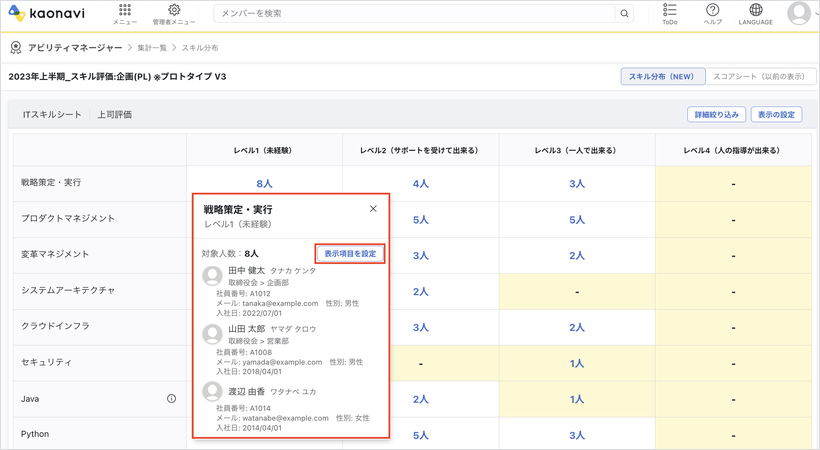The image size is (820, 450).
Task: Click the アビリティマネージャー badge icon
Action: [x=16, y=48]
